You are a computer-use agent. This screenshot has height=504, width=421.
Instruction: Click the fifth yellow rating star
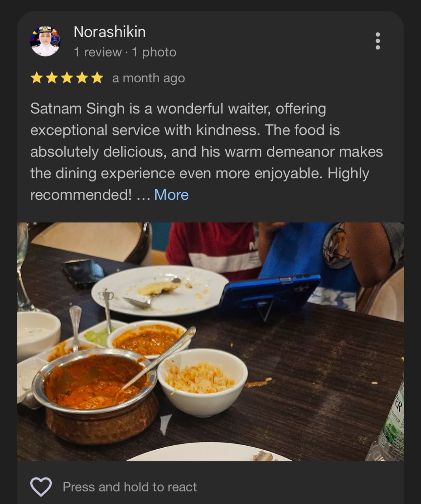click(x=97, y=78)
